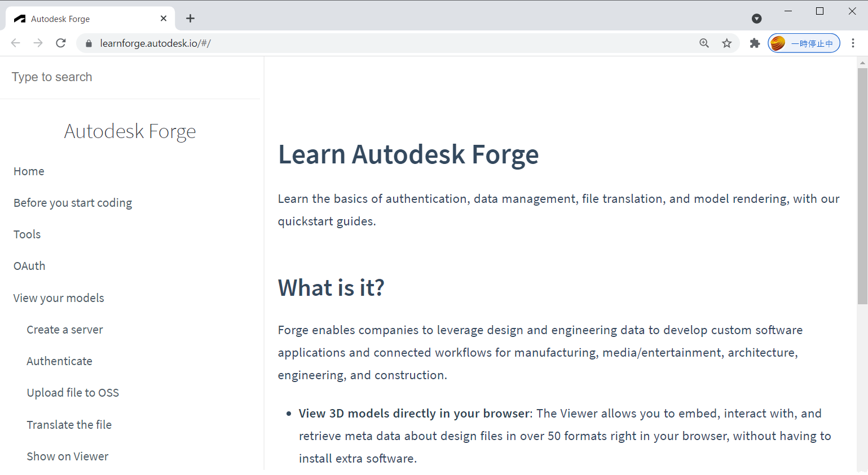This screenshot has width=868, height=475.
Task: Open Upload file to OSS page
Action: [73, 393]
